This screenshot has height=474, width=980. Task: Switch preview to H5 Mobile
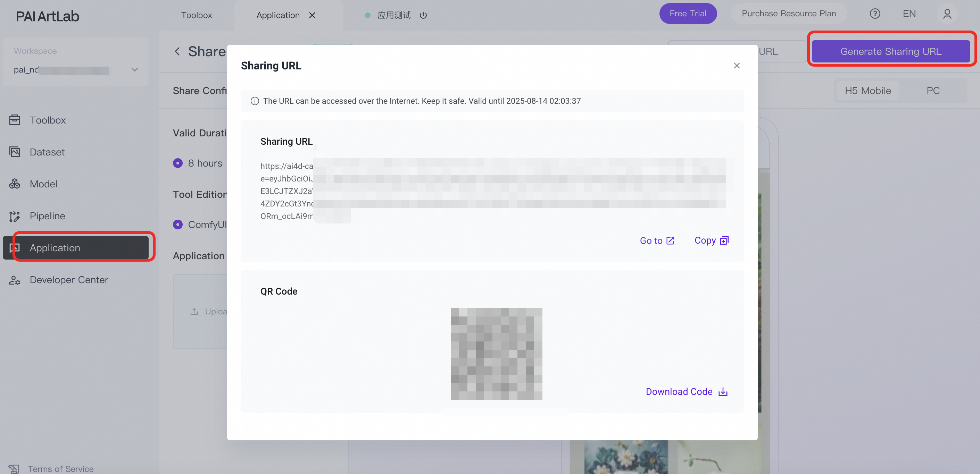867,91
